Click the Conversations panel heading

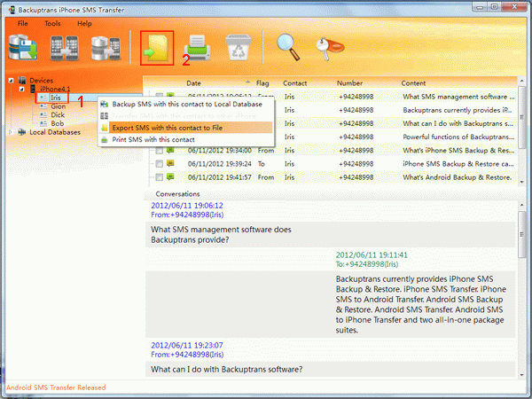[x=177, y=194]
